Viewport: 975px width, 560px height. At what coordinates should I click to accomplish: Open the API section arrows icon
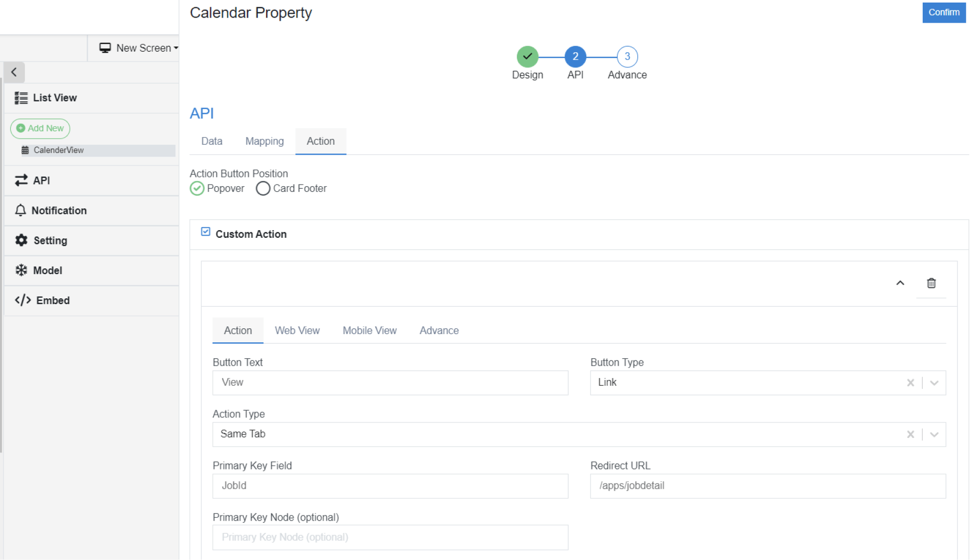click(21, 180)
